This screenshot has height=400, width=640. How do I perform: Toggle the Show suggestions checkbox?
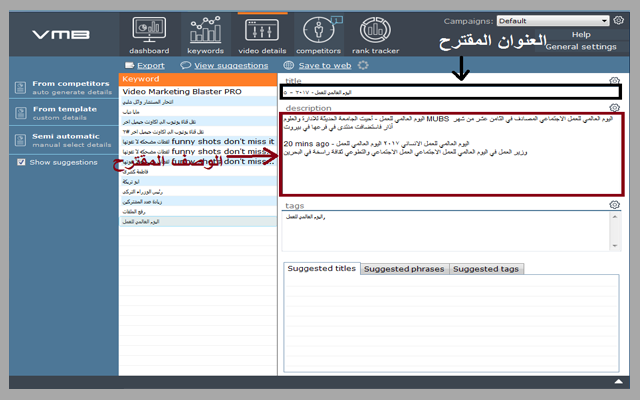coord(21,162)
